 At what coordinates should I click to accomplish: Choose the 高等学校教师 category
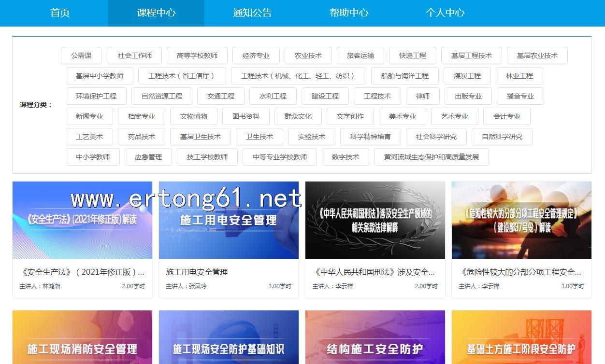point(197,56)
